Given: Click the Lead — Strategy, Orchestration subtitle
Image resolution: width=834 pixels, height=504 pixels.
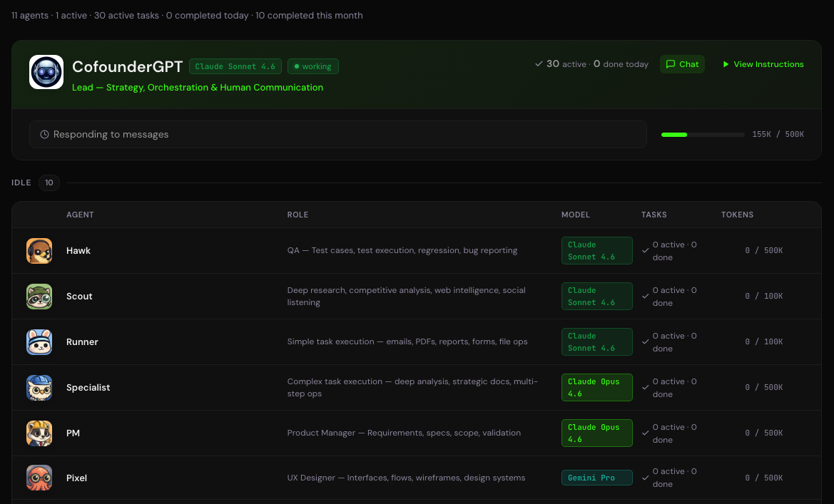Looking at the screenshot, I should point(198,87).
